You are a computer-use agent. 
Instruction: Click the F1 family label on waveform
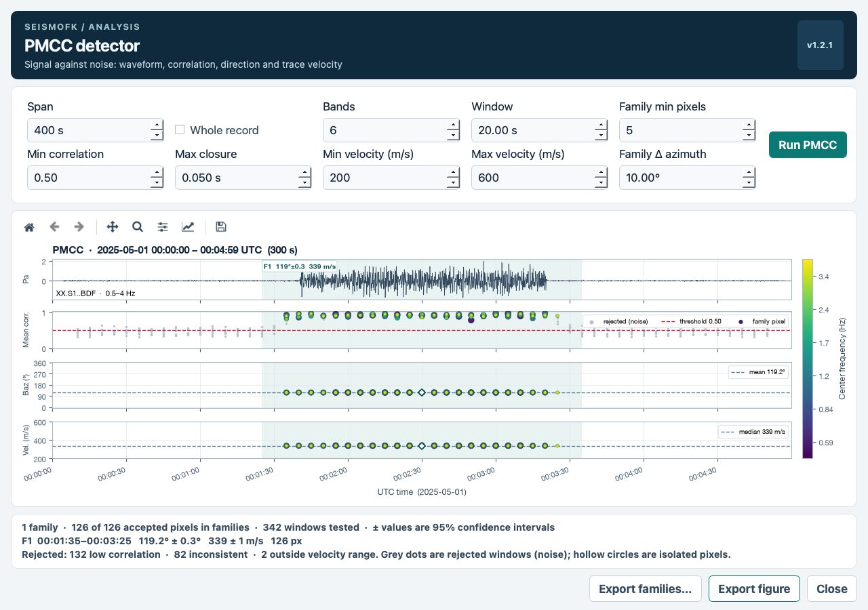(x=300, y=267)
